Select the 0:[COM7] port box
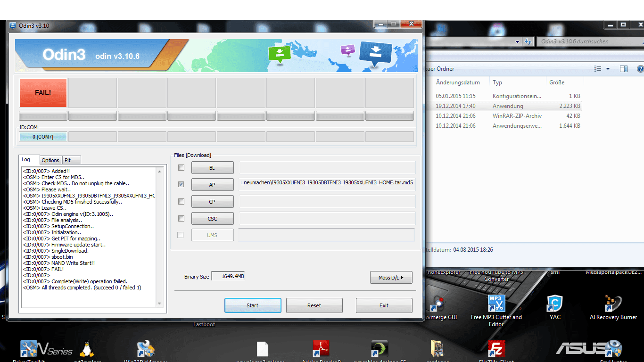This screenshot has height=362, width=644. 43,137
